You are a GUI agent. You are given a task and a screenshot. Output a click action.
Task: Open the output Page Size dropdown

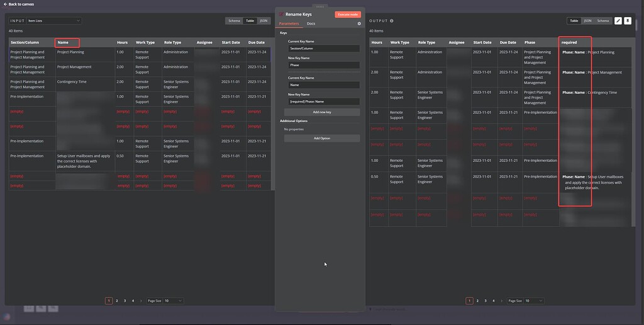click(x=534, y=301)
